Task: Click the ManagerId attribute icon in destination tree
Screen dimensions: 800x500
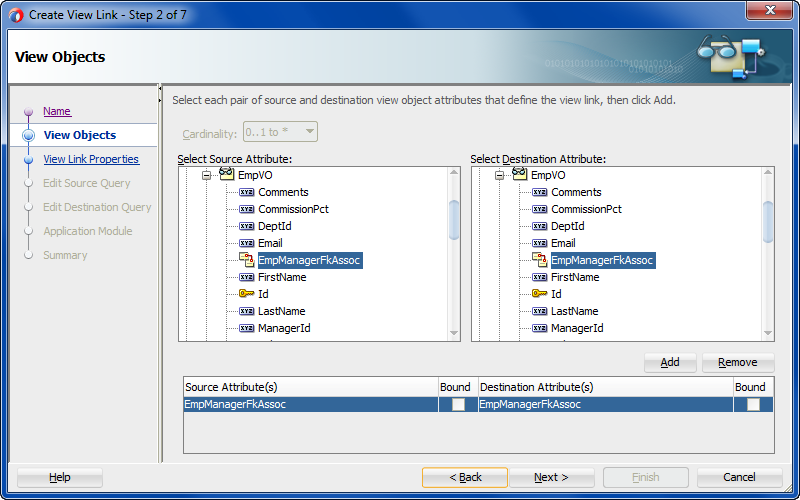Action: click(539, 328)
